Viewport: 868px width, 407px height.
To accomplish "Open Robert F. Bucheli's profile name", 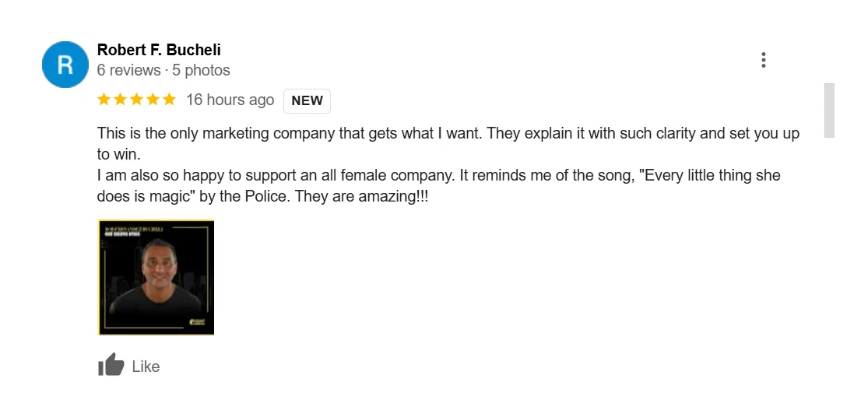I will click(159, 50).
